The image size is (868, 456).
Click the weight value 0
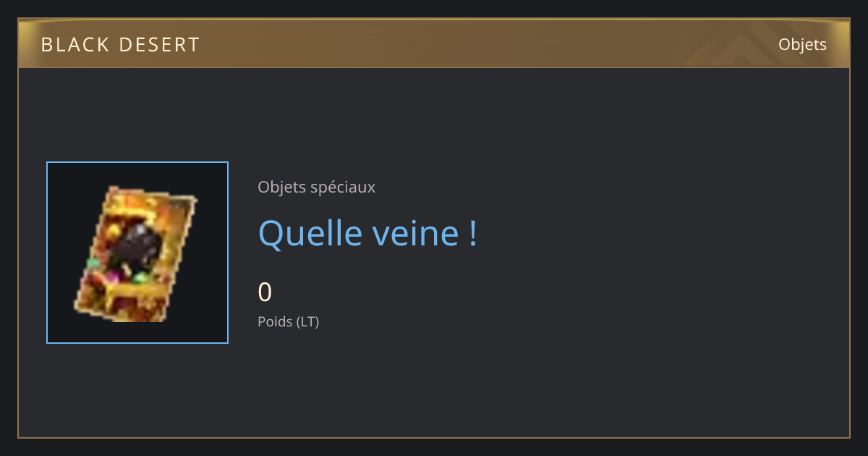click(265, 292)
